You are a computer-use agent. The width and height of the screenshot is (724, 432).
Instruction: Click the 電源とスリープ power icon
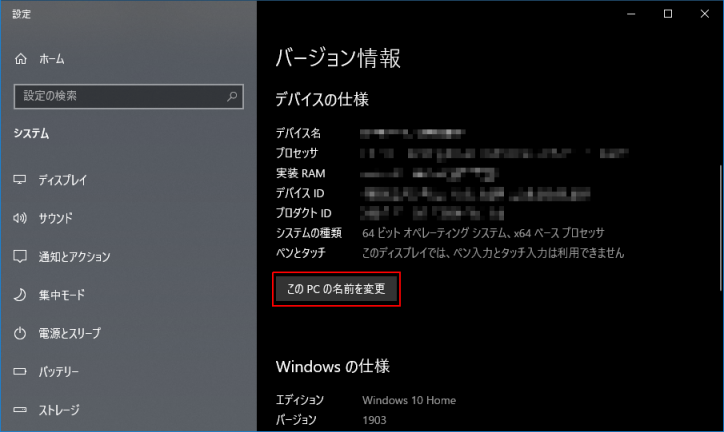click(21, 333)
